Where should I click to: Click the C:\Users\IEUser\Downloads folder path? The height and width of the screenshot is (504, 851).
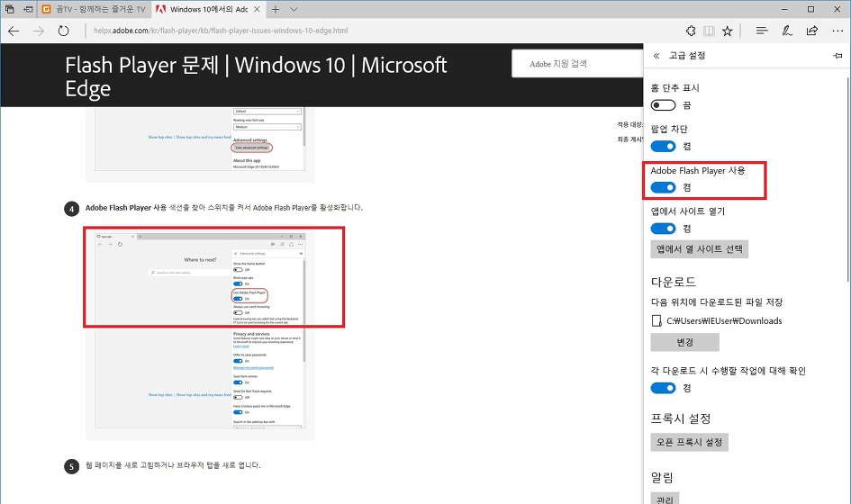click(724, 321)
